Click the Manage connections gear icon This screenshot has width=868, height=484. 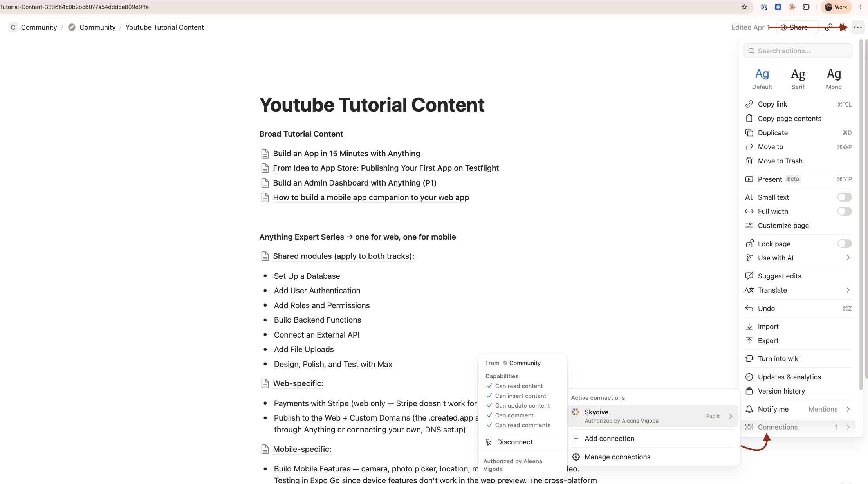[576, 457]
